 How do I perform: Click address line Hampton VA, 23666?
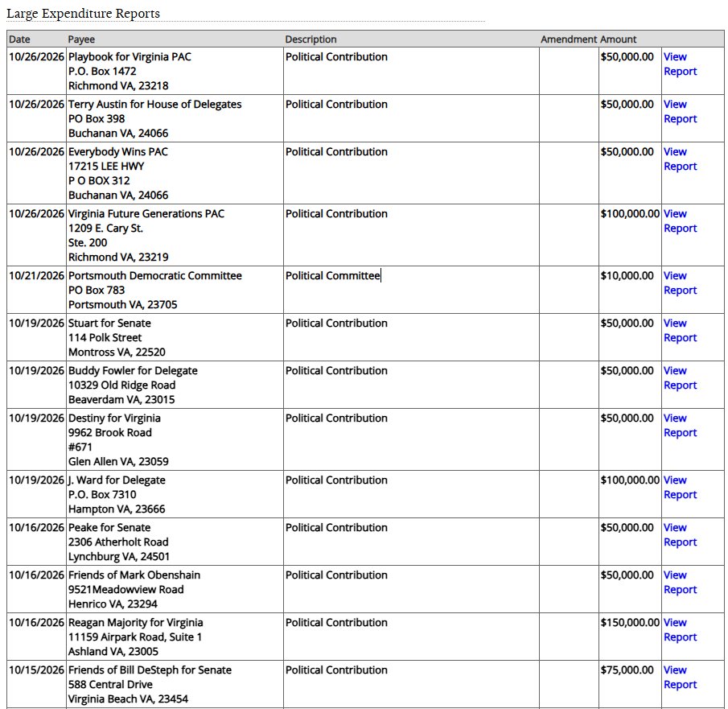117,509
